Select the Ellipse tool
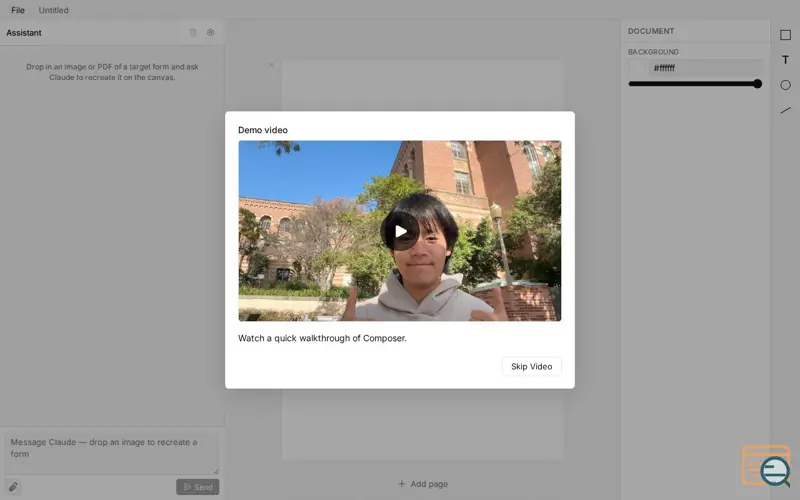The height and width of the screenshot is (500, 800). (785, 85)
